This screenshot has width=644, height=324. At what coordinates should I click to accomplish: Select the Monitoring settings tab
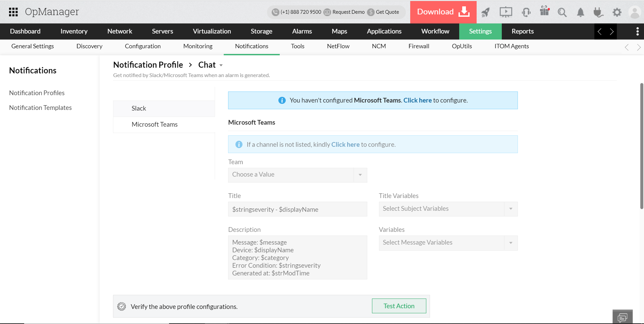pos(198,46)
